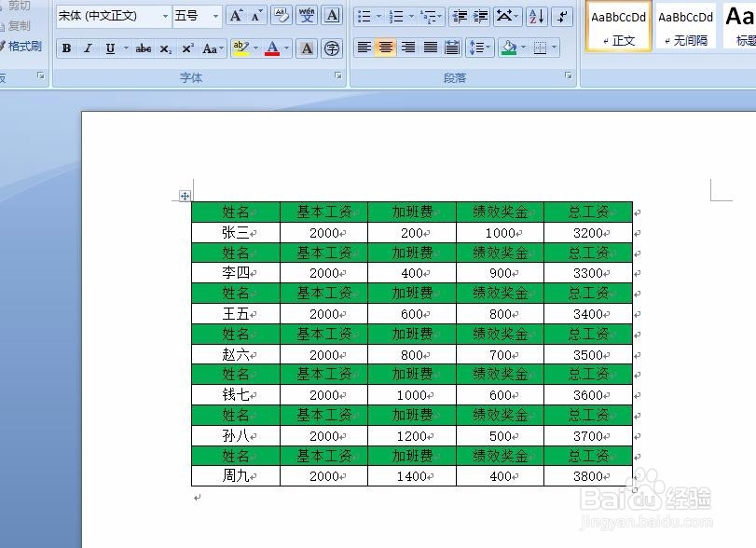Align text right
This screenshot has width=756, height=548.
click(x=408, y=48)
